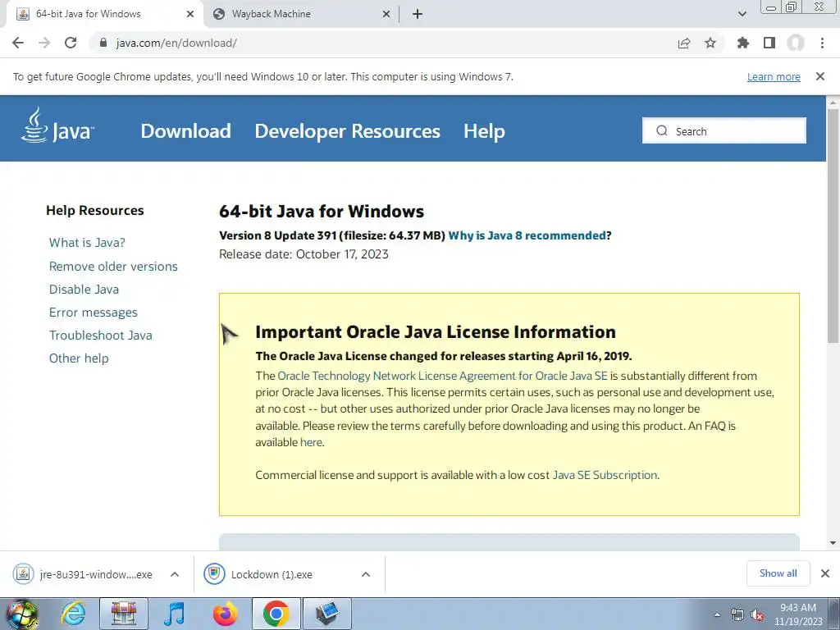Open the last pinned taskbar app
840x630 pixels.
click(x=327, y=614)
